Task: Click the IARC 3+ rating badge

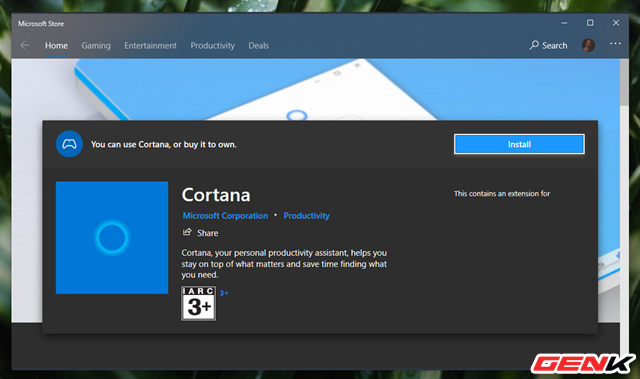Action: coord(198,303)
